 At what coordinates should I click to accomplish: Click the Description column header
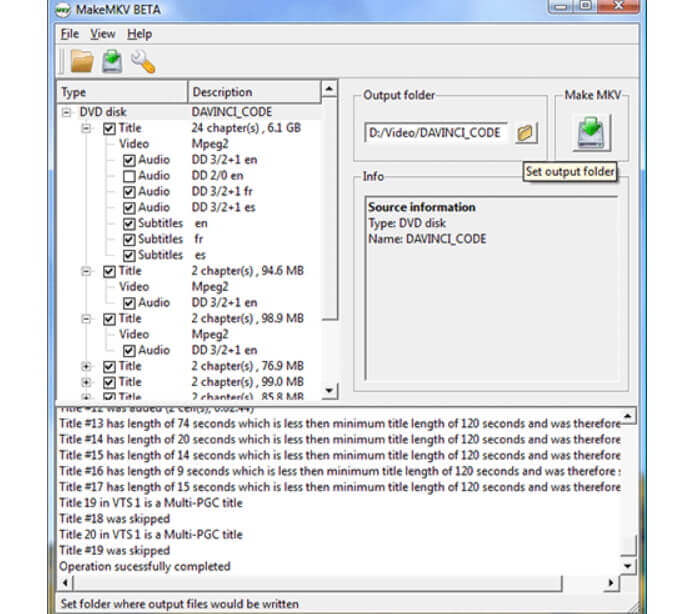click(255, 92)
